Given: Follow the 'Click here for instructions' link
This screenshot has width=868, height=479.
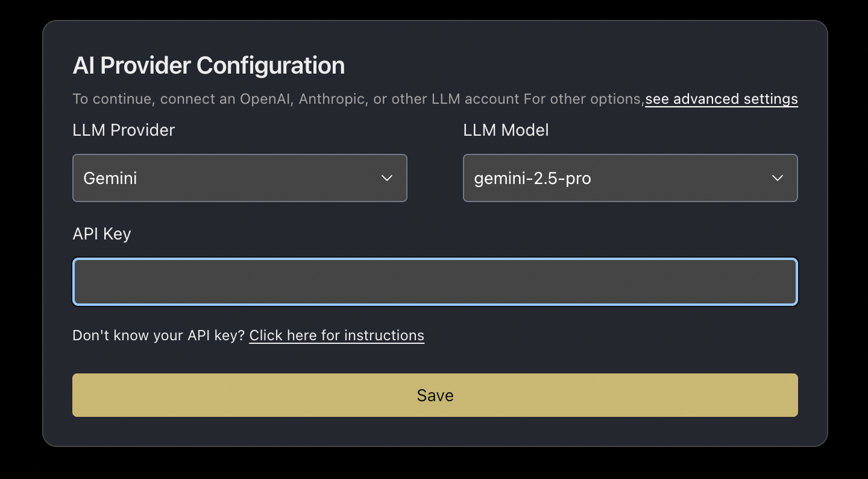Looking at the screenshot, I should [x=337, y=335].
